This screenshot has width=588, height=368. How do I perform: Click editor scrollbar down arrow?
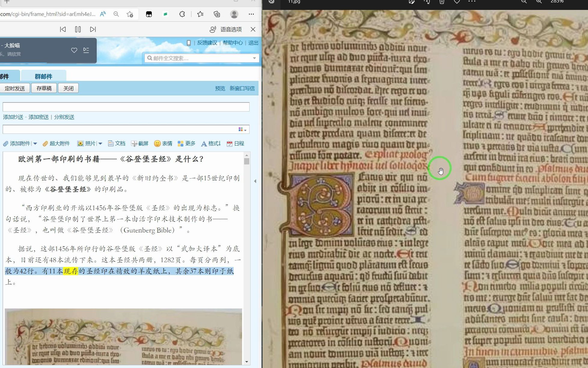(247, 362)
